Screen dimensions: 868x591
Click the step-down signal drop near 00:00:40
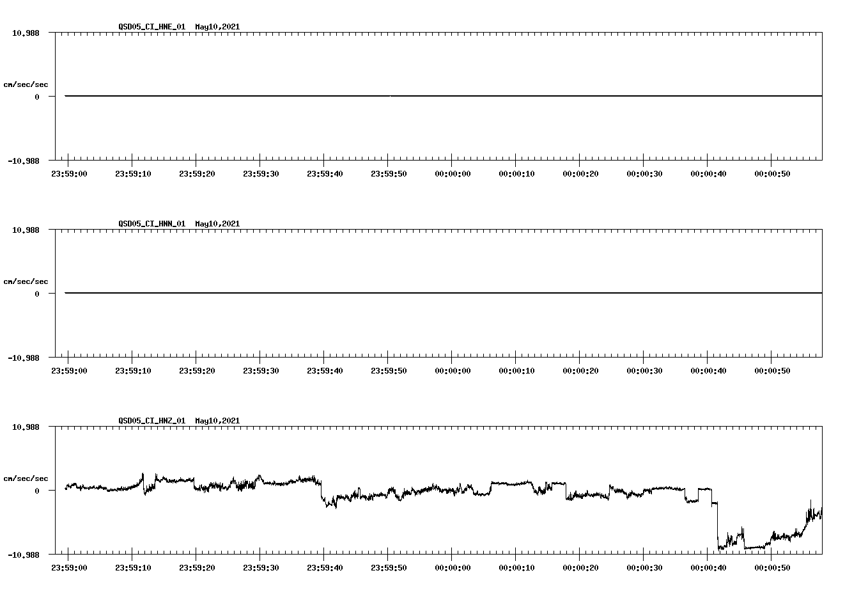(x=716, y=524)
